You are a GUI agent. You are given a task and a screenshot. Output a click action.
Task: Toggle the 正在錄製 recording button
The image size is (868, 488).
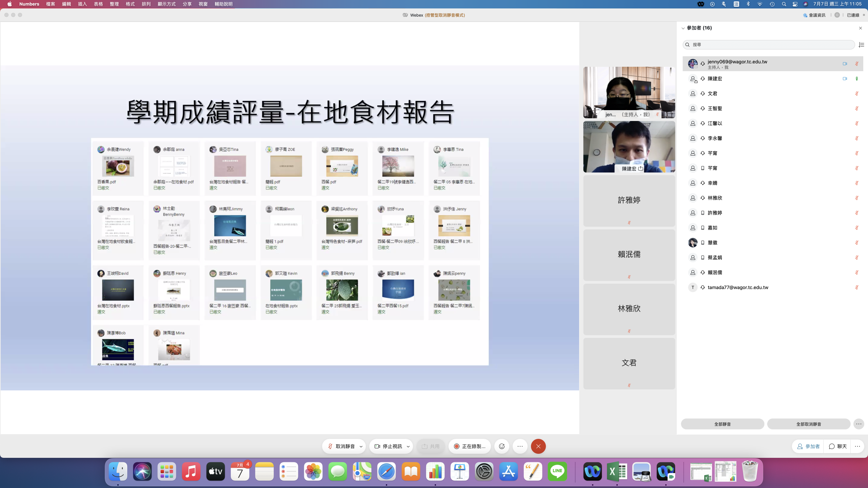470,446
